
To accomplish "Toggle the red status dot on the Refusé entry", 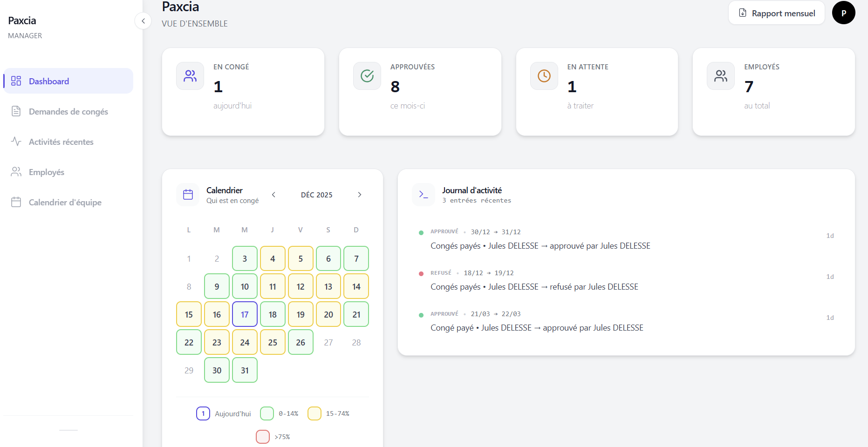I will [x=421, y=274].
